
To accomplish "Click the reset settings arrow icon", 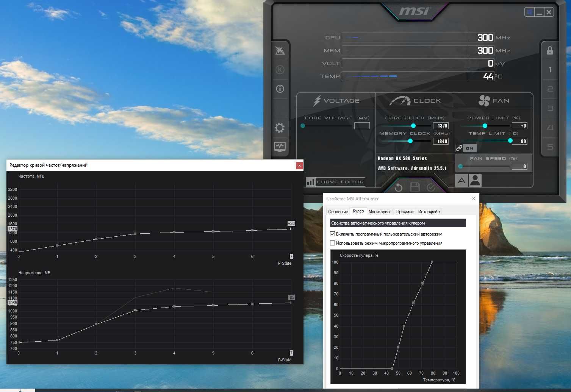I will tap(399, 187).
